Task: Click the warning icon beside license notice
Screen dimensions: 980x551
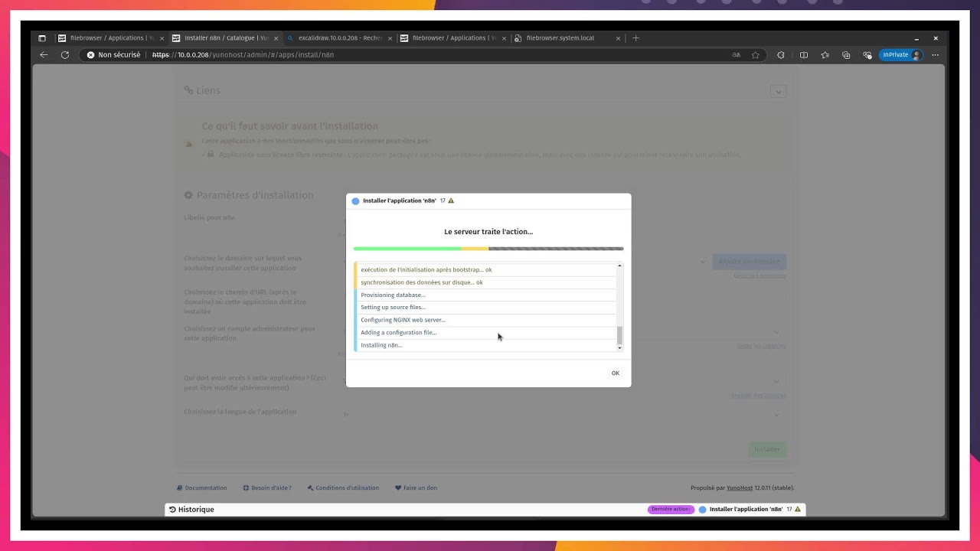Action: (x=189, y=143)
